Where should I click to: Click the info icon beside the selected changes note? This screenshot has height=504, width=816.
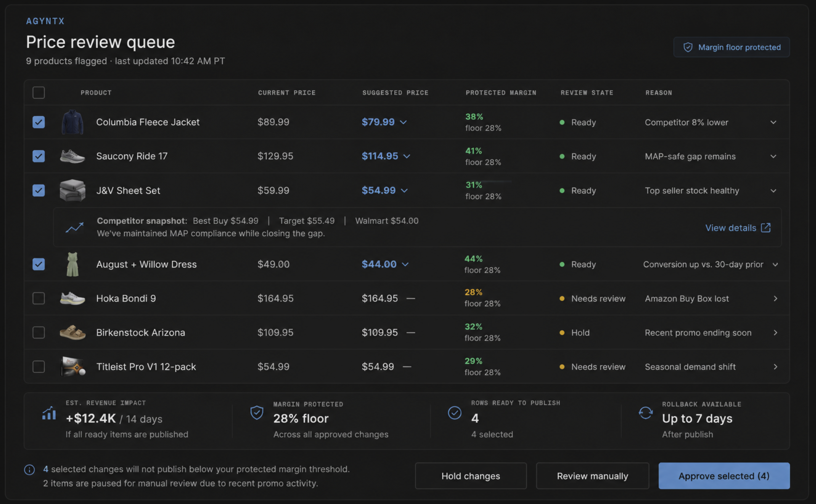pyautogui.click(x=29, y=470)
